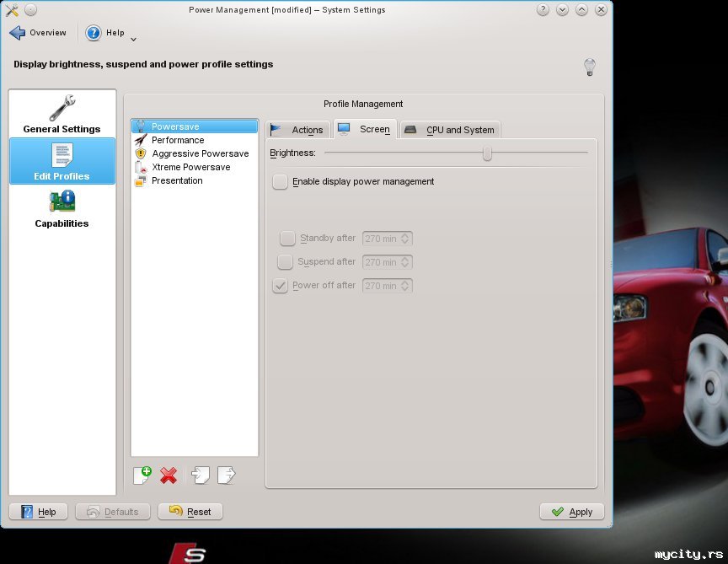Click the new profile icon
This screenshot has width=728, height=564.
coord(142,475)
